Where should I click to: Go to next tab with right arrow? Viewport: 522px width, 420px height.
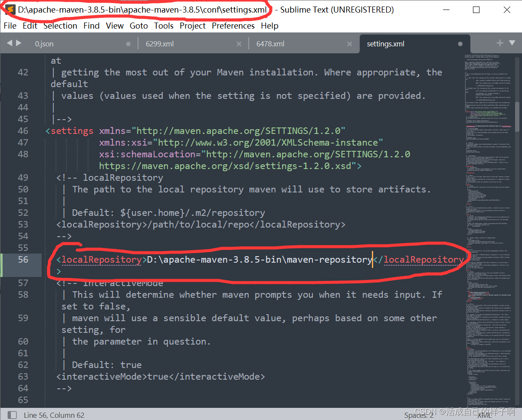click(x=19, y=43)
